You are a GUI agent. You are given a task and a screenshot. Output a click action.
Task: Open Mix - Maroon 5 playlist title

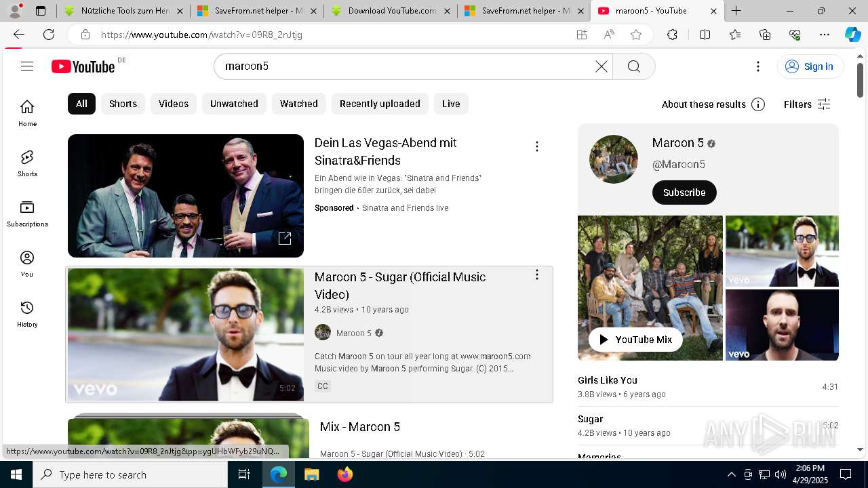coord(360,427)
